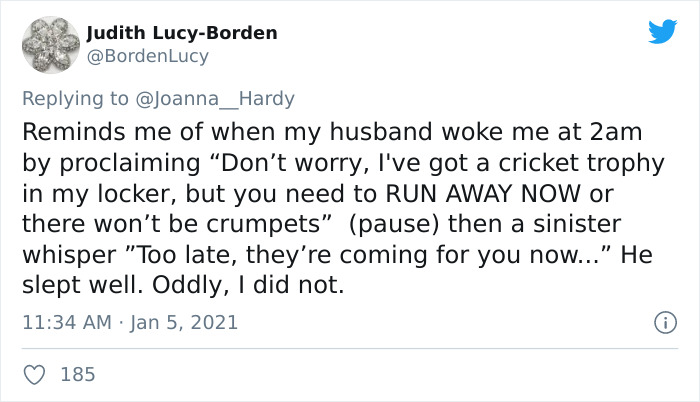
Task: Open the circled info icon
Action: click(666, 322)
